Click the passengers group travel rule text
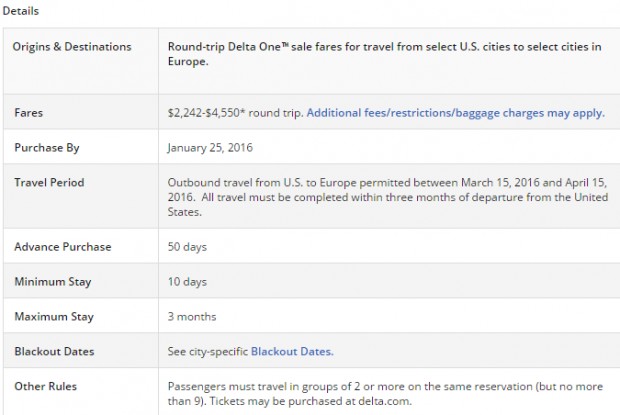The image size is (620, 415). tap(385, 394)
